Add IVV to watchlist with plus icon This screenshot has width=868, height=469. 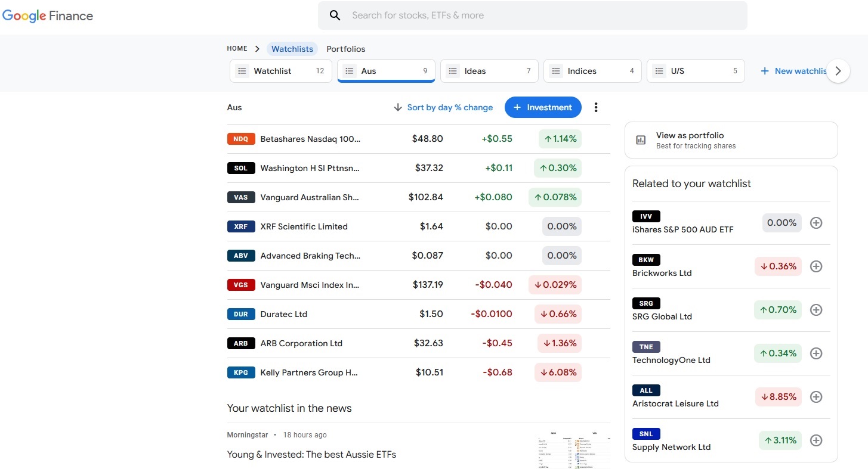tap(816, 223)
